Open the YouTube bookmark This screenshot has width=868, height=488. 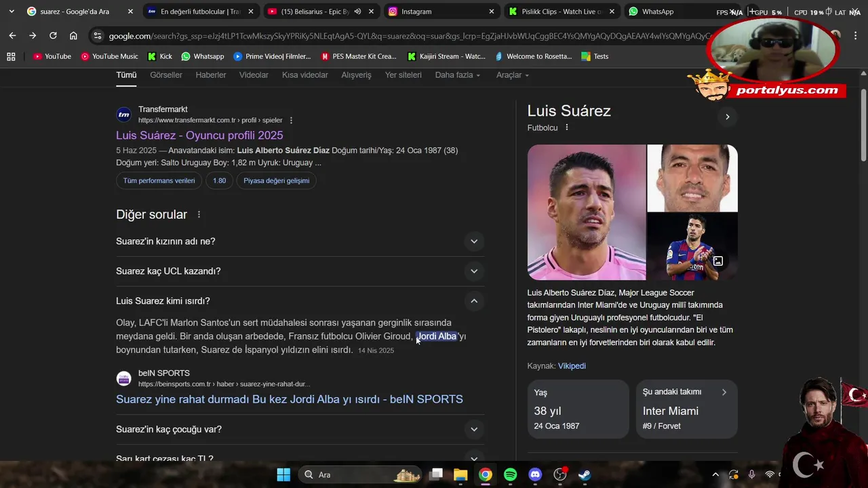tap(52, 56)
